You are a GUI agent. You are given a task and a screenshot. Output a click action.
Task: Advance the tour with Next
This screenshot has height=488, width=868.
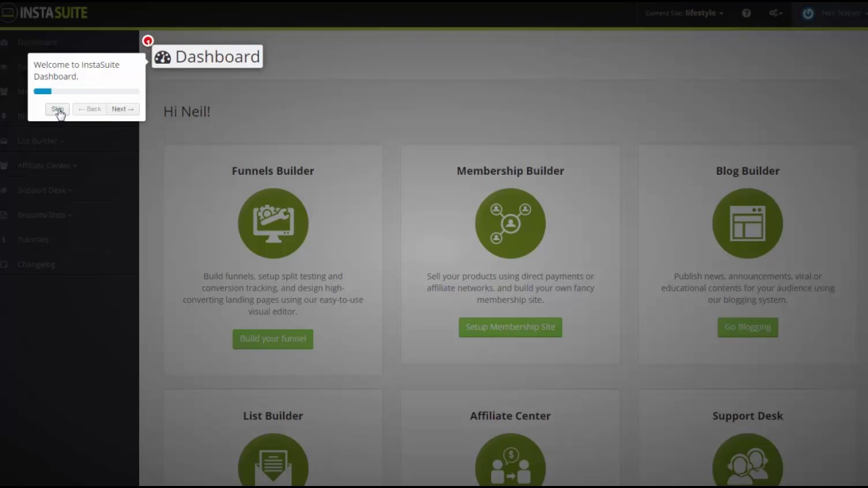point(123,109)
